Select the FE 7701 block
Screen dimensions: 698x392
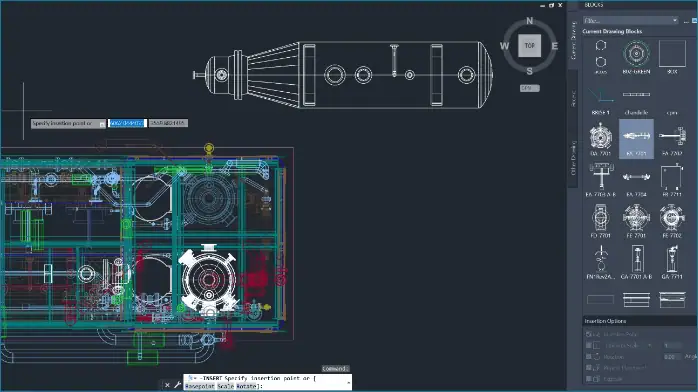pyautogui.click(x=636, y=221)
